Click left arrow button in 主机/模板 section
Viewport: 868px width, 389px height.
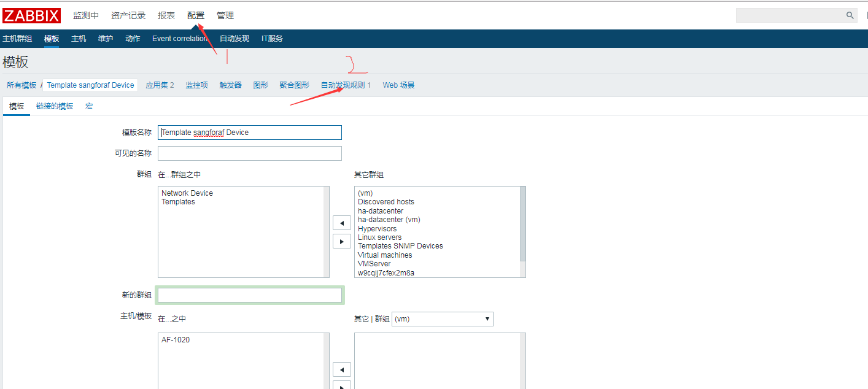coord(342,369)
